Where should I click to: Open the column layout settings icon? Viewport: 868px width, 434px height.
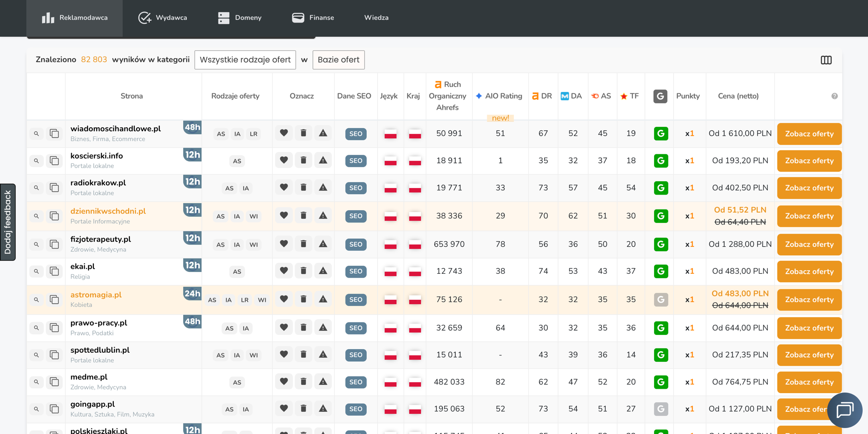(826, 60)
